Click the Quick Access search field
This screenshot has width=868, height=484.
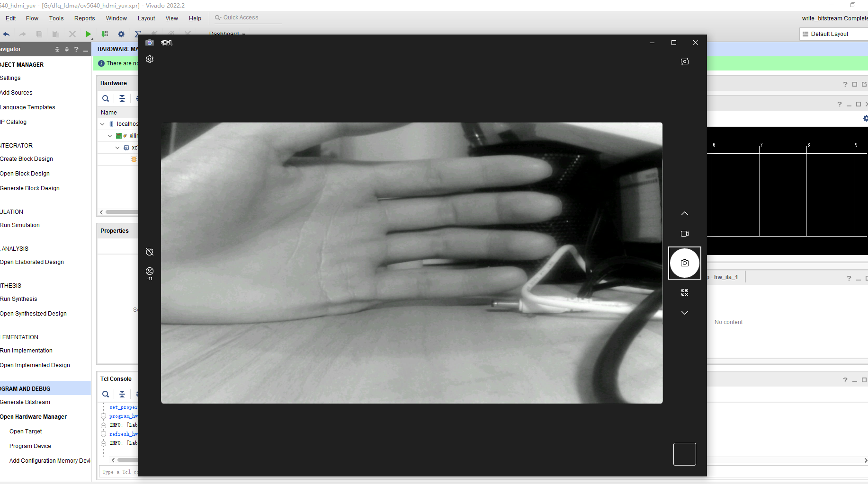pos(248,18)
